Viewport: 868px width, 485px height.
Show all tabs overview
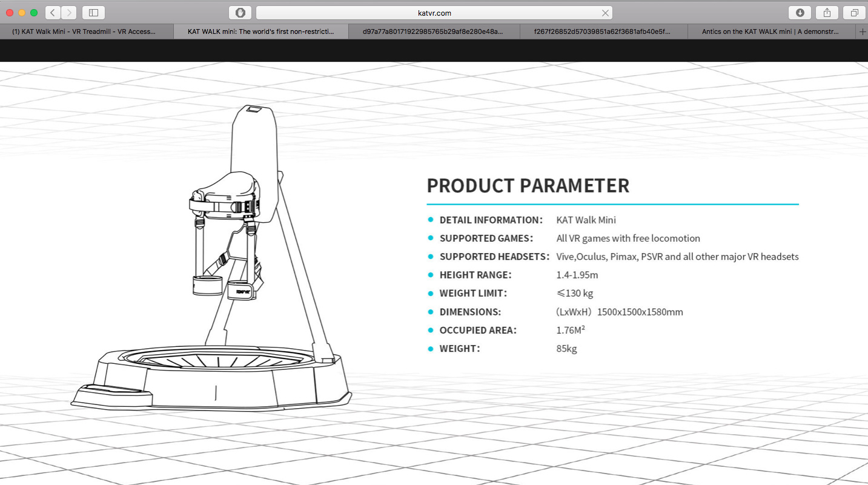click(x=854, y=13)
